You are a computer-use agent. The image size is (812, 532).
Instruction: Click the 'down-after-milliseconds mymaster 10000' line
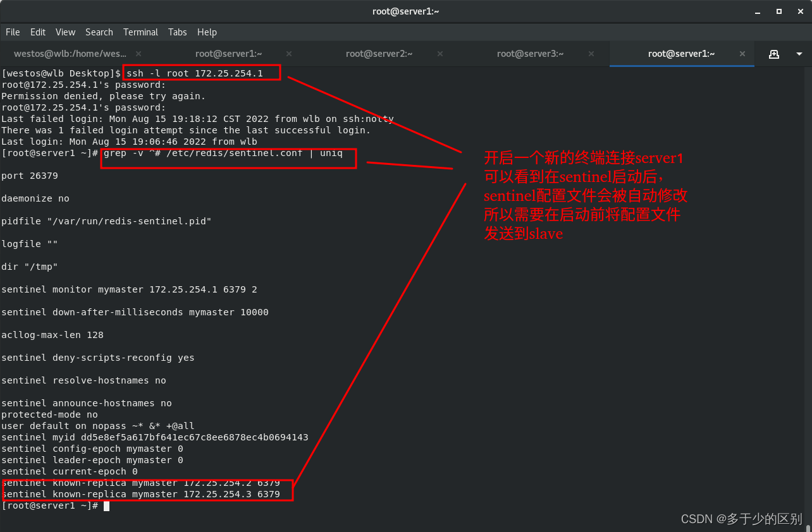coord(135,312)
